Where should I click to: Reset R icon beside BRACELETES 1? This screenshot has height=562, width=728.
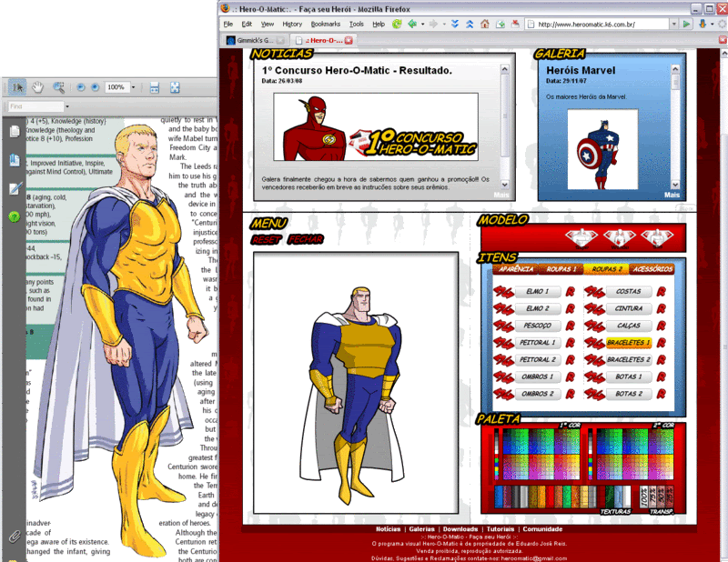point(662,343)
